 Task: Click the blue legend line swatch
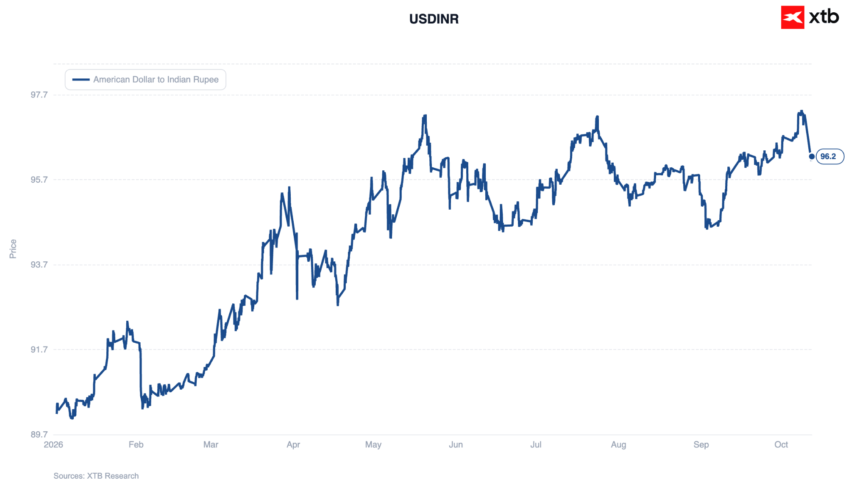[81, 80]
